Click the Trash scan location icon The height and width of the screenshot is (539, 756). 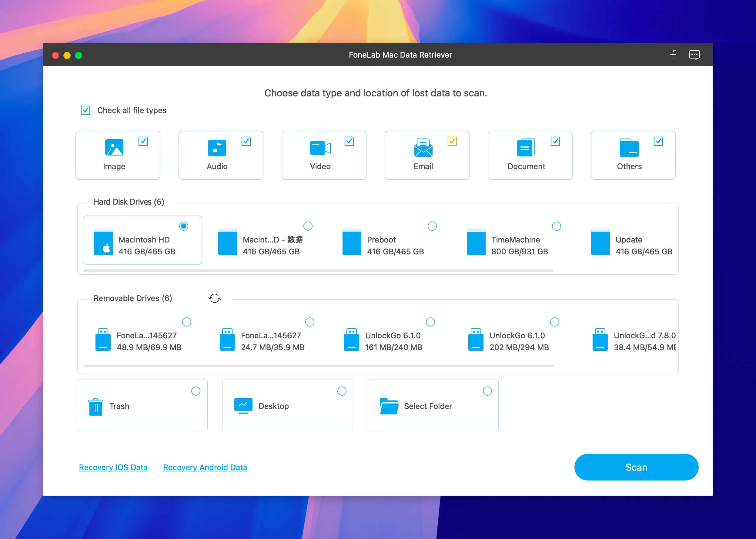point(95,406)
